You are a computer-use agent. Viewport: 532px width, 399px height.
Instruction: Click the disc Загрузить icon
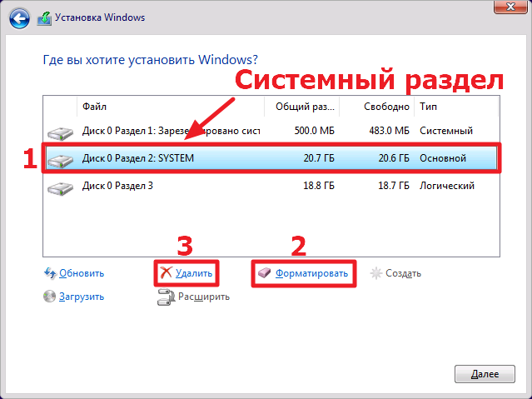click(49, 296)
